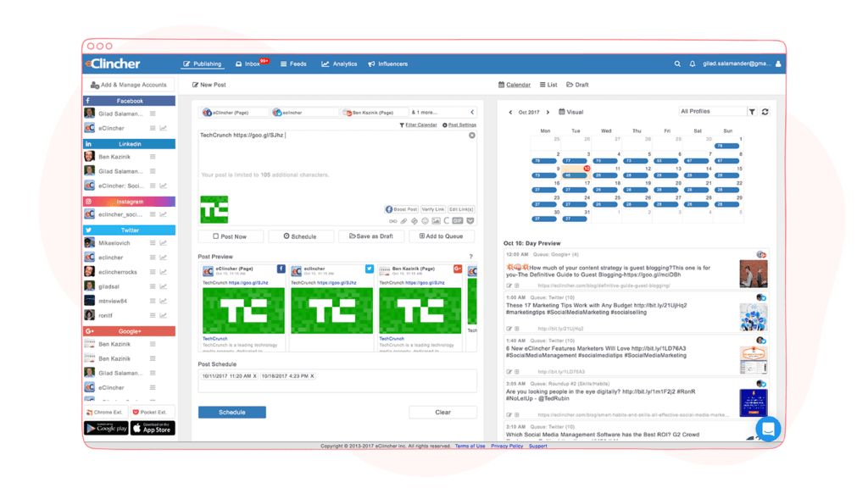Open the Influencers tab
This screenshot has width=868, height=488.
click(387, 64)
